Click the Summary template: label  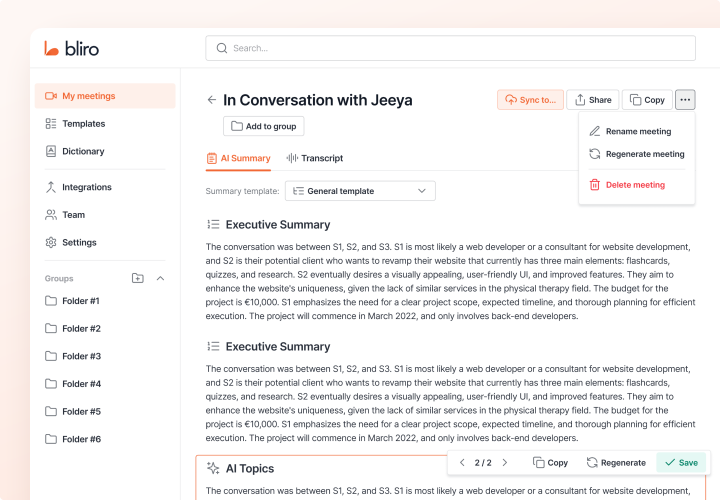coord(242,191)
